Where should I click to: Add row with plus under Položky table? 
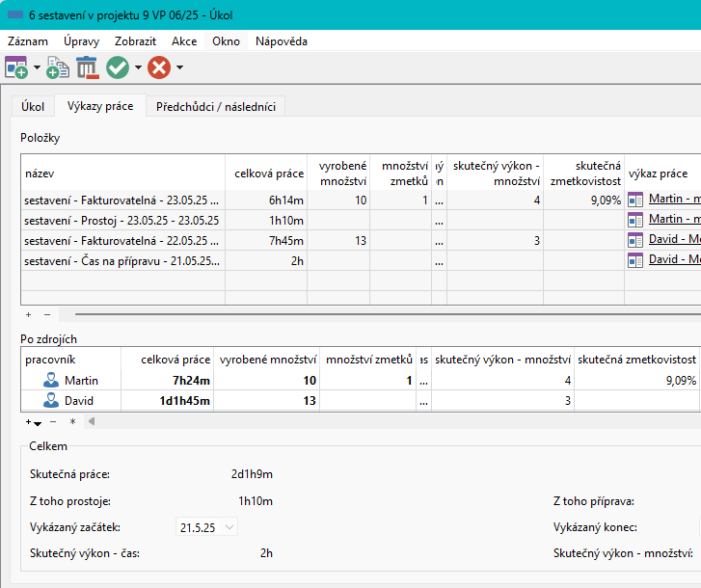click(x=29, y=314)
